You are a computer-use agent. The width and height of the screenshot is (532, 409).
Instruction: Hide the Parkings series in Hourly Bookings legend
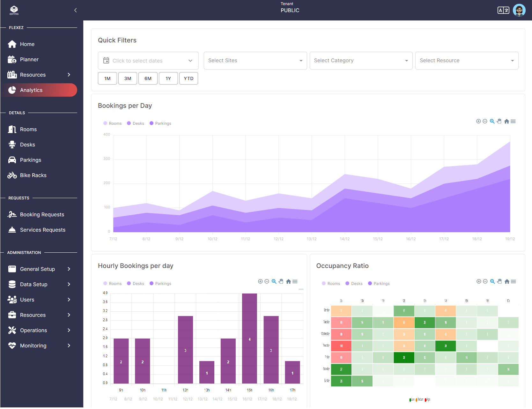coord(160,283)
